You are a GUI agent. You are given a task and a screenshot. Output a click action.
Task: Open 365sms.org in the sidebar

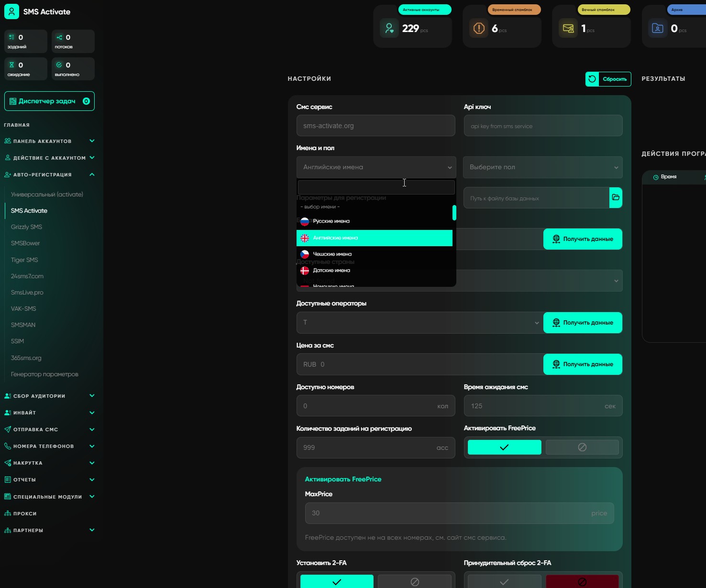[26, 358]
